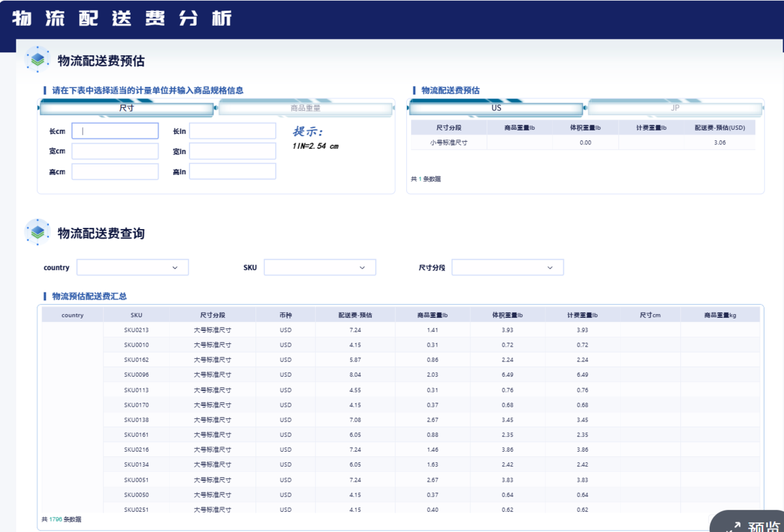
Task: Select row SKU0161
Action: (x=431, y=435)
